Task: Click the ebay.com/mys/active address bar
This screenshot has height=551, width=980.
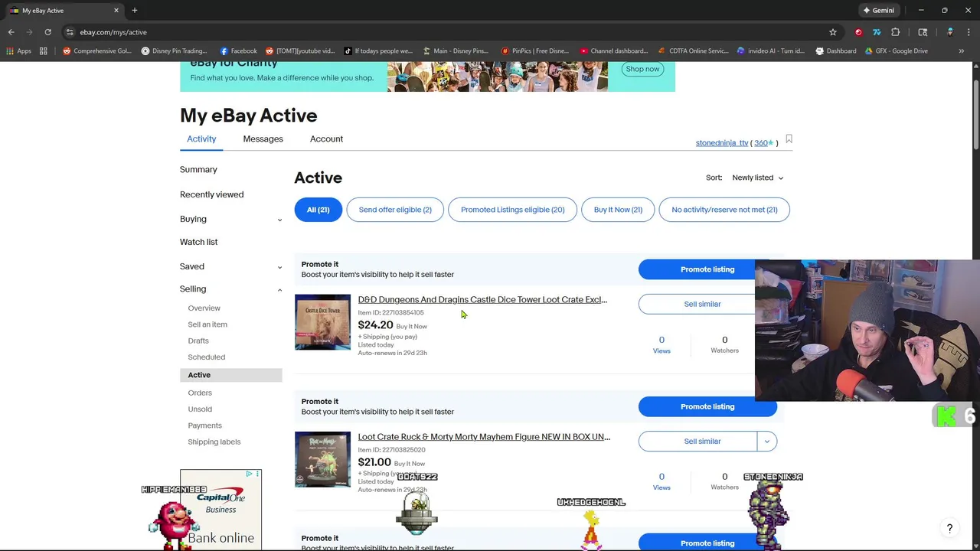Action: tap(444, 32)
